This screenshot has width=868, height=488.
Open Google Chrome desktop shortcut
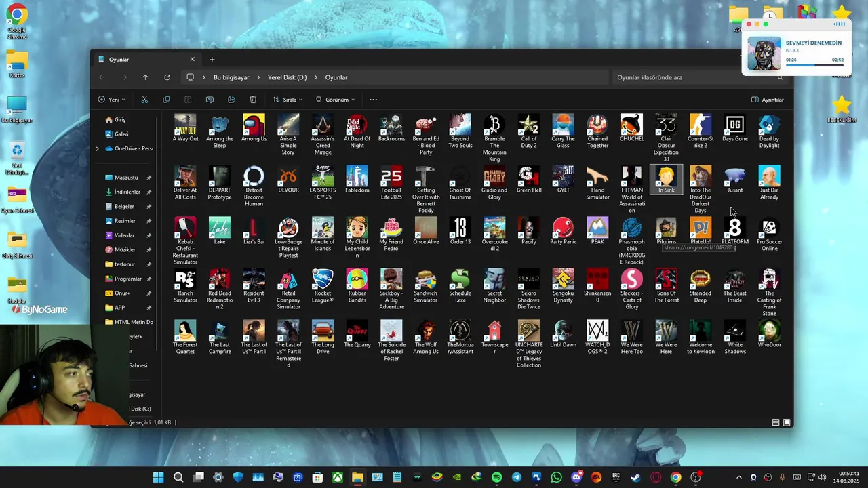tap(17, 22)
